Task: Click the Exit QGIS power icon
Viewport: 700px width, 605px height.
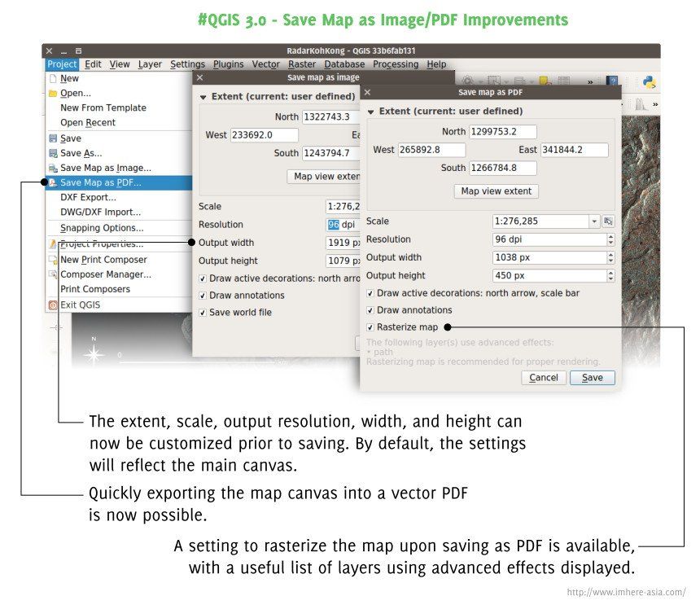Action: 53,305
